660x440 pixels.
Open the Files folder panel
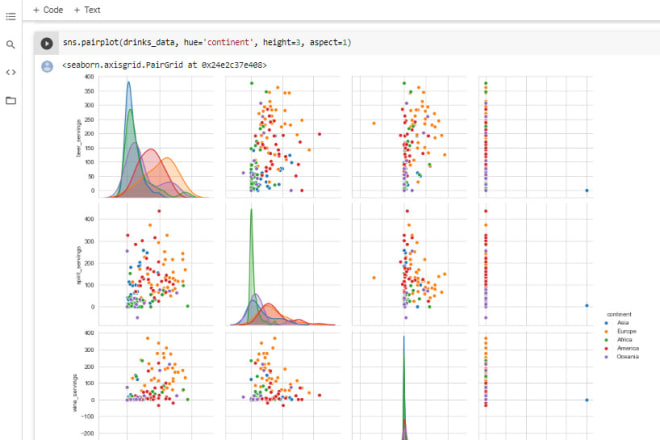[x=10, y=101]
